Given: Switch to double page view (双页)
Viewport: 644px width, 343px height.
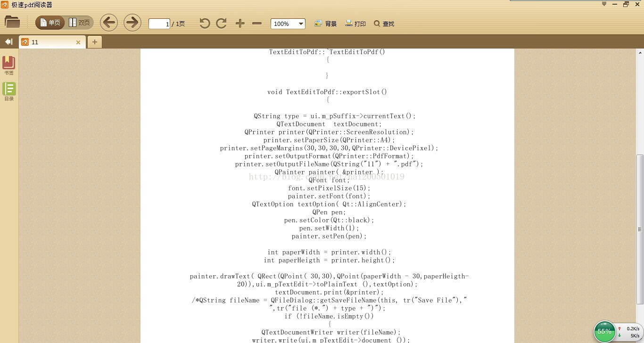Looking at the screenshot, I should tap(79, 23).
